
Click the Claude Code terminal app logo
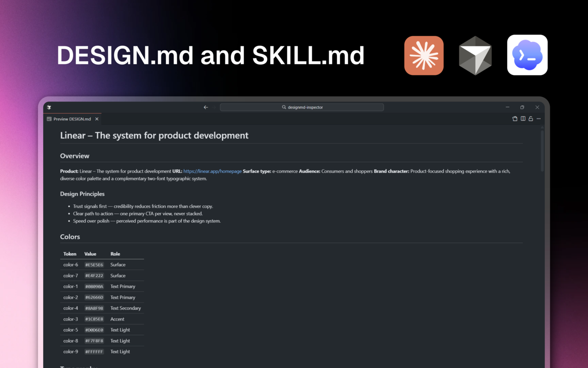(x=527, y=55)
